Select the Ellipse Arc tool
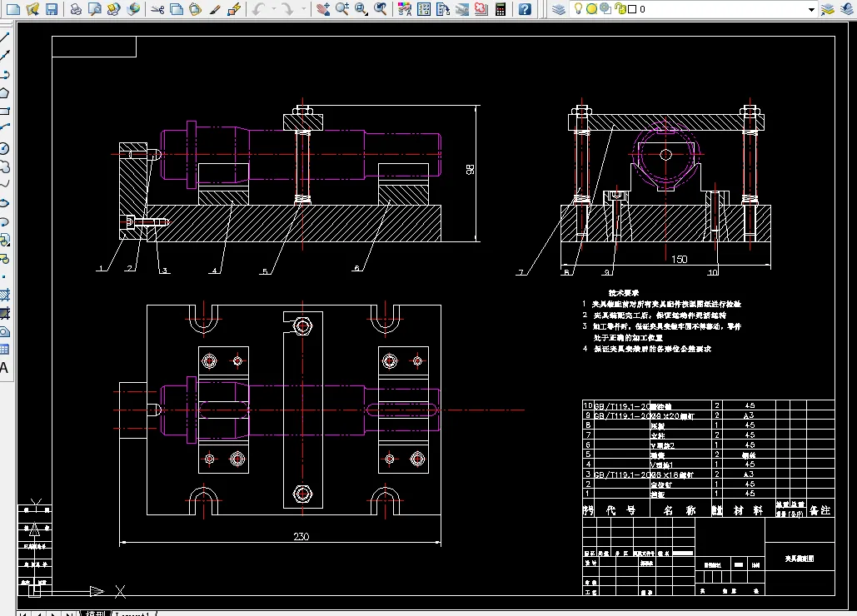This screenshot has height=616, width=857. coord(4,221)
